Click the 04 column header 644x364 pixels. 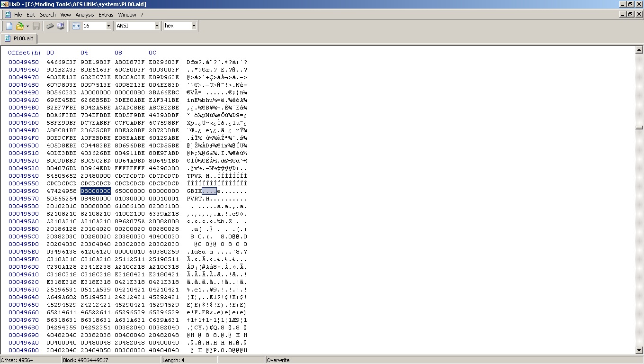tap(84, 53)
